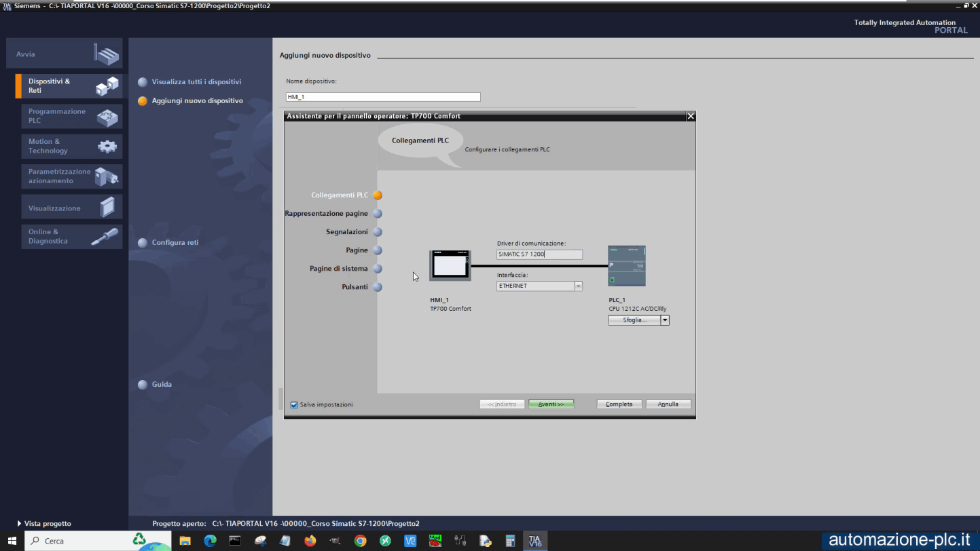Click the orange Collegamenti PLC status indicator
Screen dimensions: 980x551
point(377,195)
